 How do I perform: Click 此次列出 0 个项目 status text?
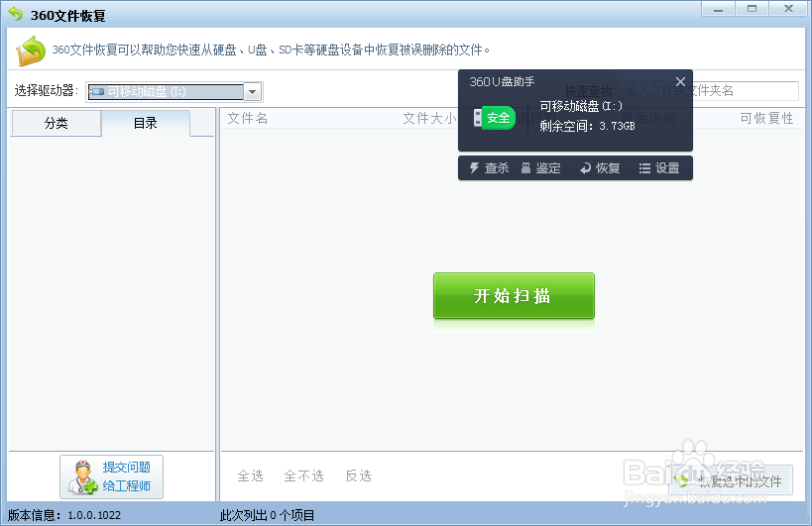pyautogui.click(x=268, y=515)
